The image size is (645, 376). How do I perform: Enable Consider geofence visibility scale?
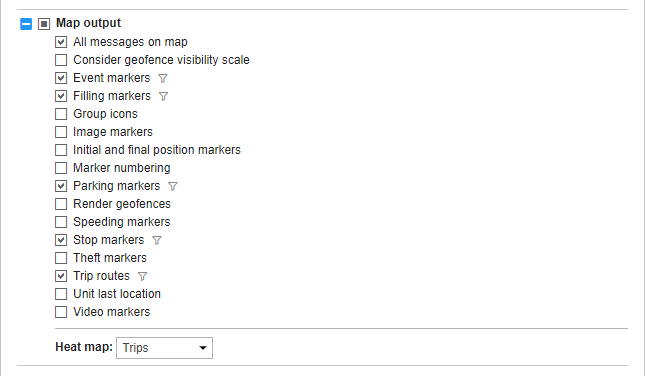(x=61, y=60)
